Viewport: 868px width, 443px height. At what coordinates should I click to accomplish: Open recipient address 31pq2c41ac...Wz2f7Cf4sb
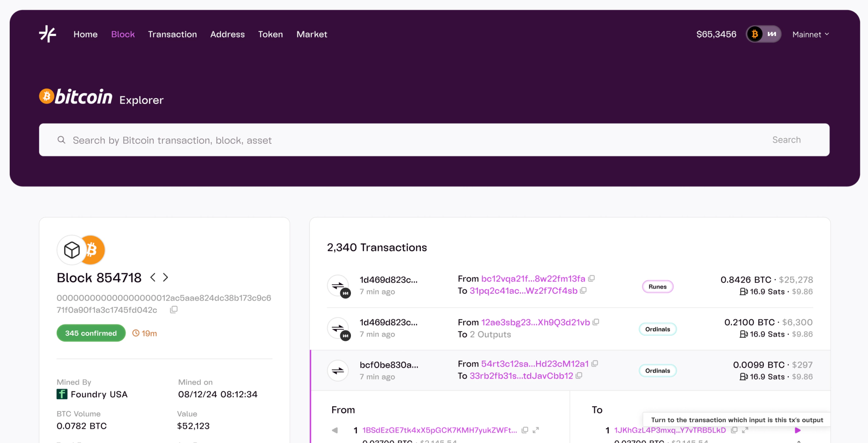tap(523, 291)
